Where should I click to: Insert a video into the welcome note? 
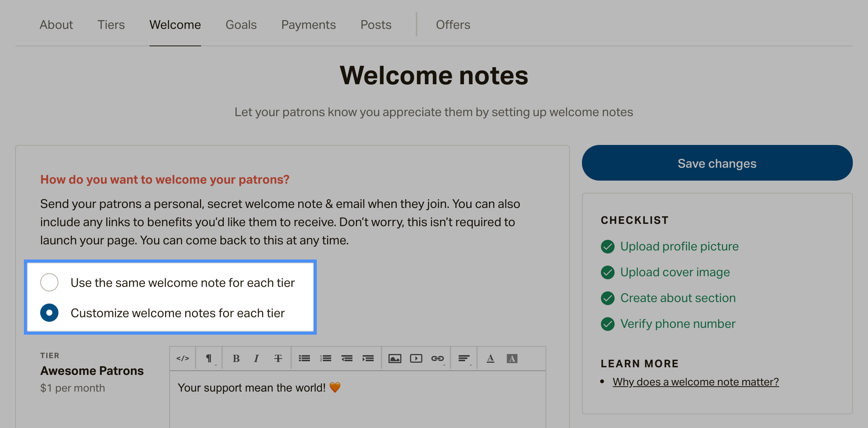coord(416,358)
